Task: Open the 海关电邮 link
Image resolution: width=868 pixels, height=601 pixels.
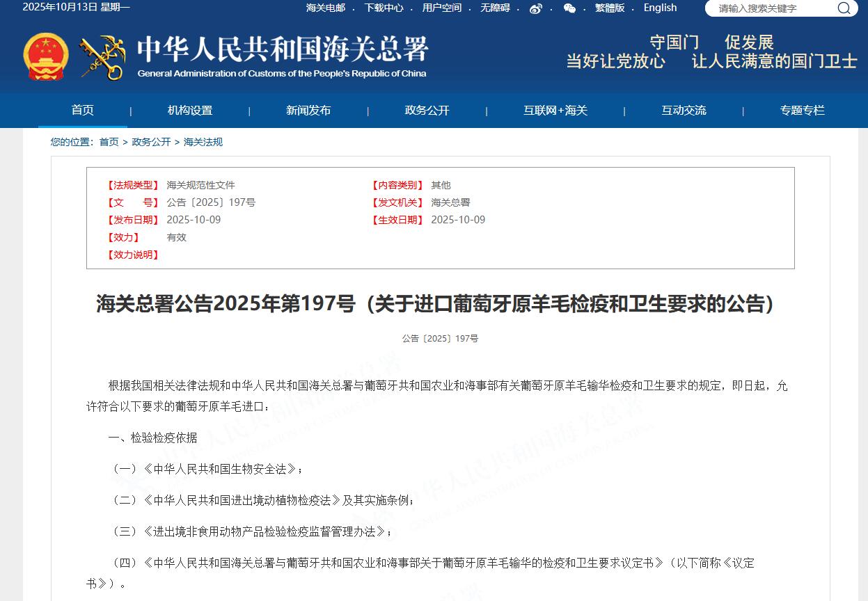Action: coord(325,8)
